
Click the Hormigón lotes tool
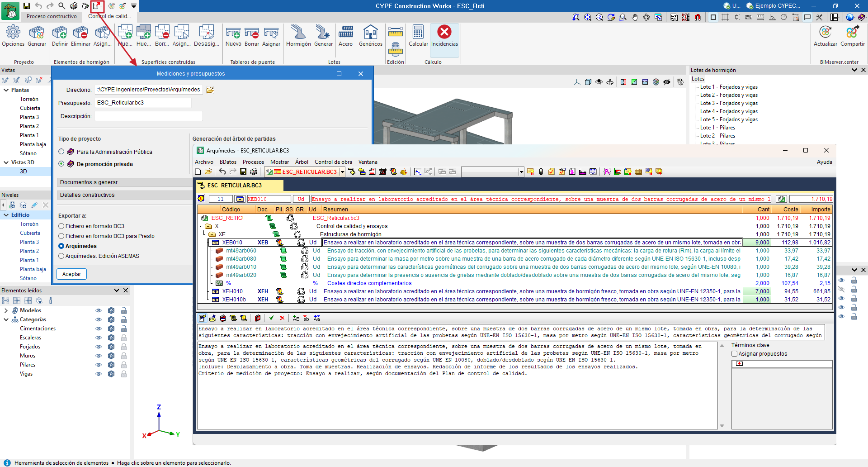[x=298, y=36]
